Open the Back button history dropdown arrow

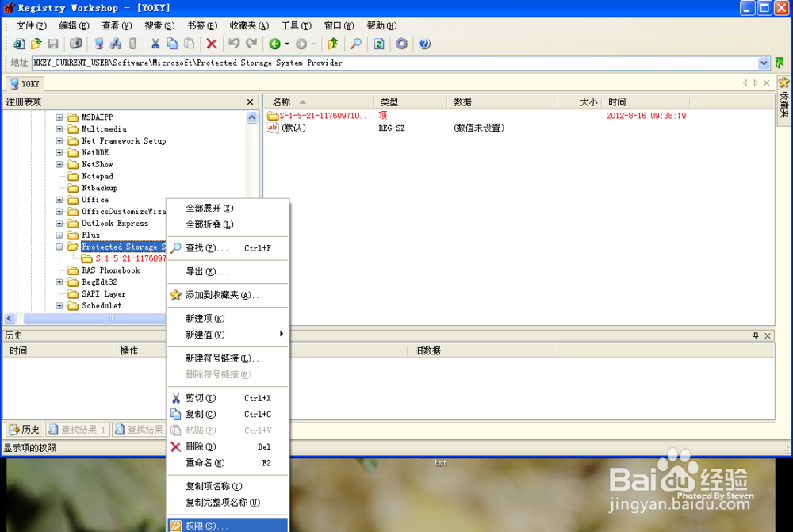[x=287, y=44]
